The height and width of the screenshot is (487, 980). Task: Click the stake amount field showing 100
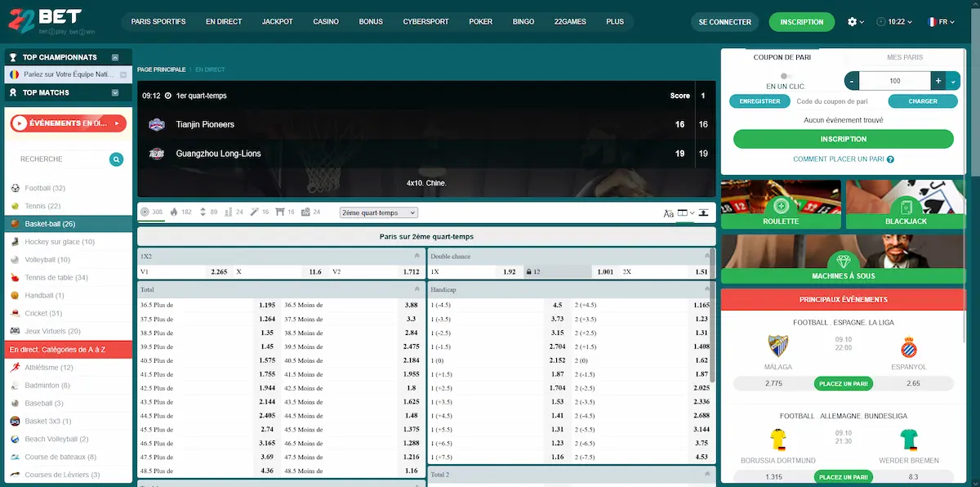pos(895,81)
